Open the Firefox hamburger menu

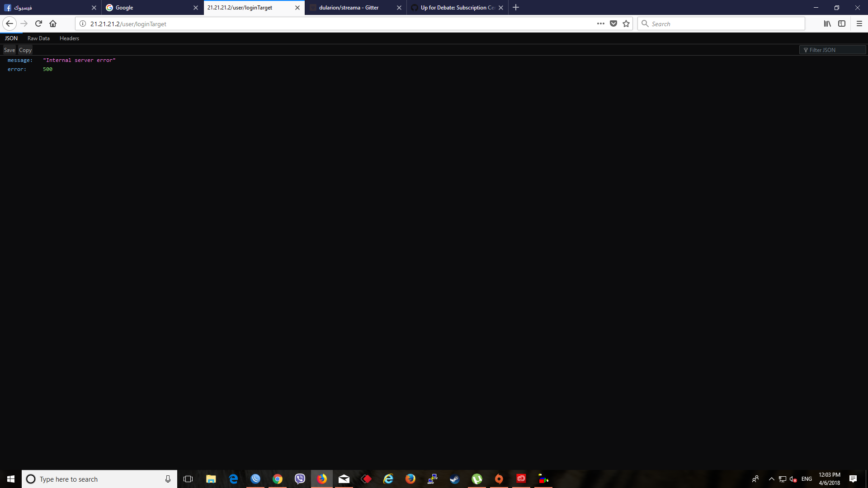[x=859, y=23]
